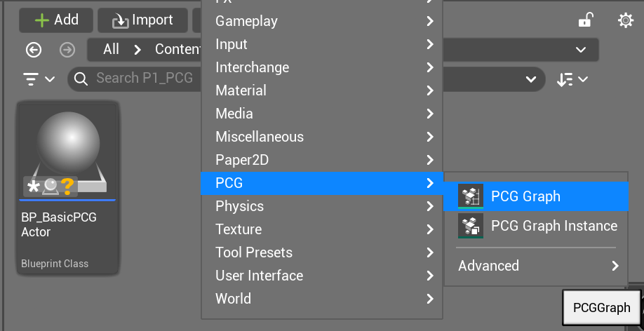Open the Paper2D submenu
This screenshot has width=644, height=331.
click(x=321, y=160)
